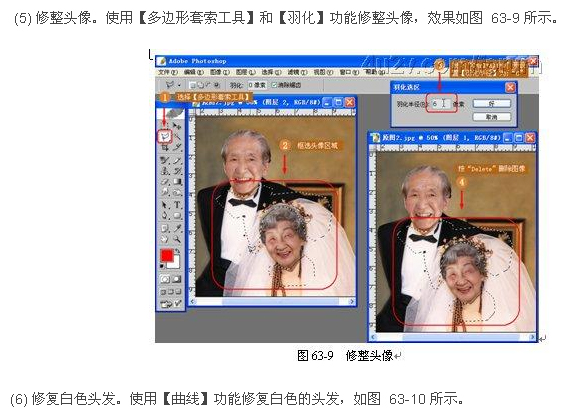568x420 pixels.
Task: Select the Clone Stamp tool
Action: (165, 171)
